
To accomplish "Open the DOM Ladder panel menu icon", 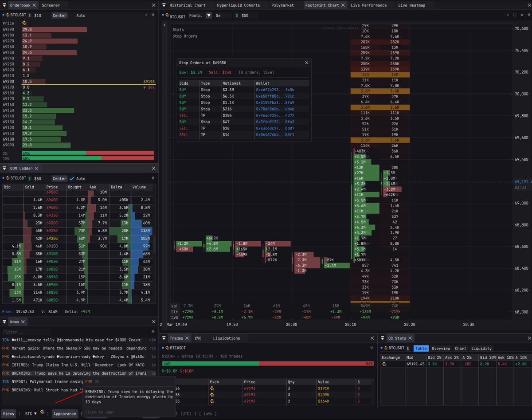I will (4, 169).
